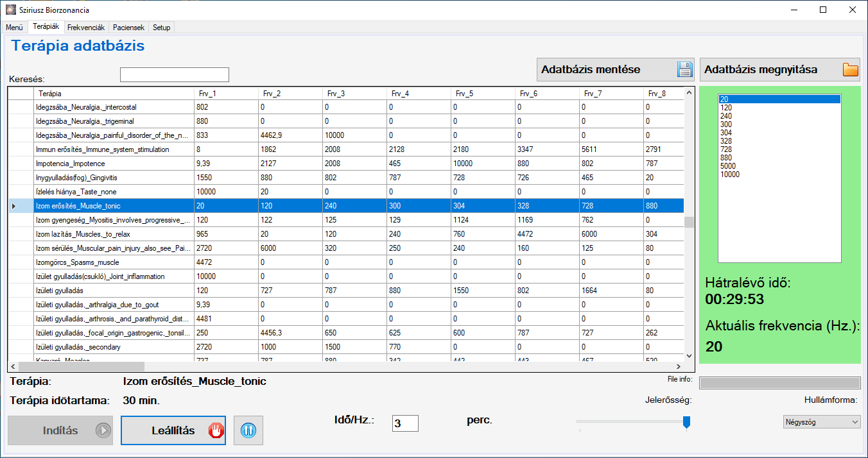Click the Sziriusz Biorzonancia app icon
The width and height of the screenshot is (868, 458).
9,10
